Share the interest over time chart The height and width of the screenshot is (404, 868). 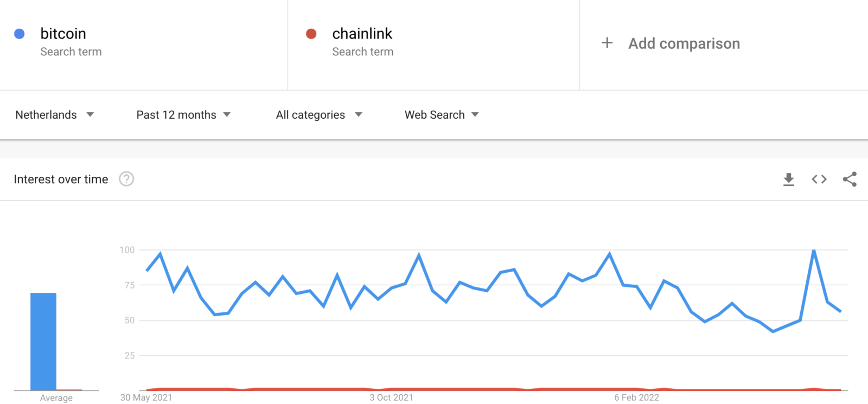[850, 179]
